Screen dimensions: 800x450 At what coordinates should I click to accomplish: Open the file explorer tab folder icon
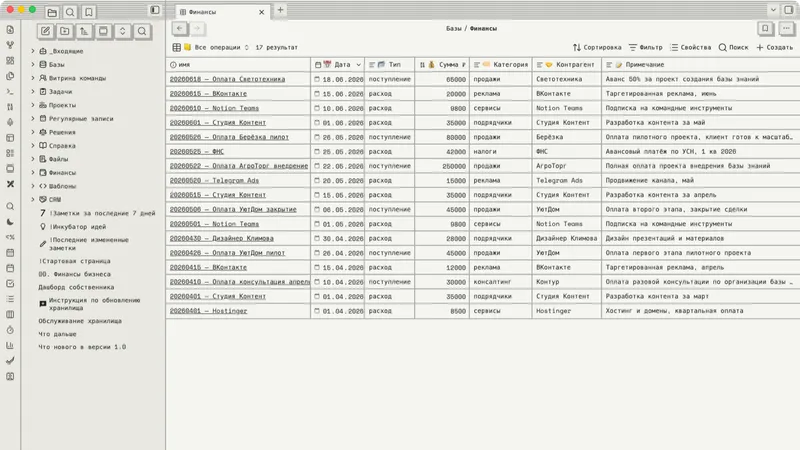click(52, 12)
